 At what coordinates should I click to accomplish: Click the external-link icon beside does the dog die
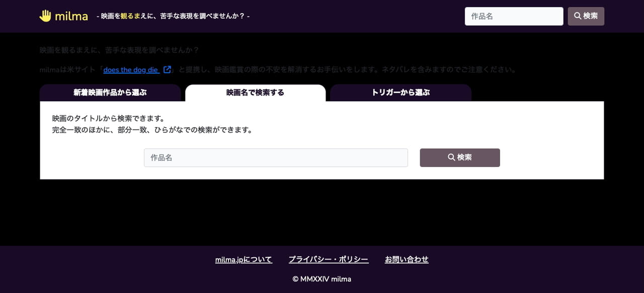click(167, 69)
